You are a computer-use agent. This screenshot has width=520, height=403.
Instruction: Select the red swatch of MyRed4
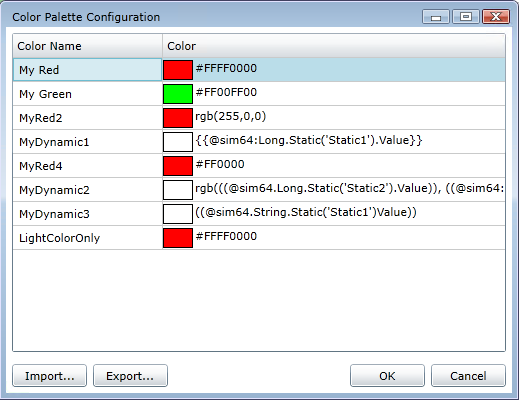pos(178,166)
